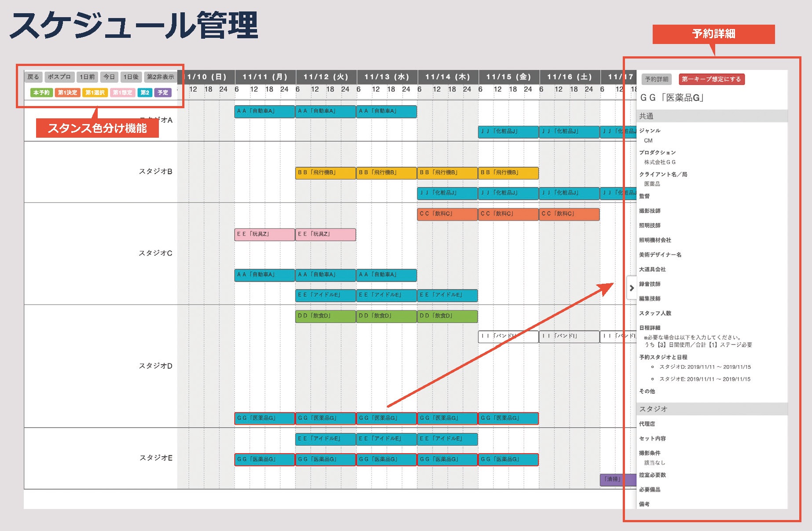The height and width of the screenshot is (531, 812).
Task: Pick the pink 第1想定 stance label
Action: click(122, 93)
